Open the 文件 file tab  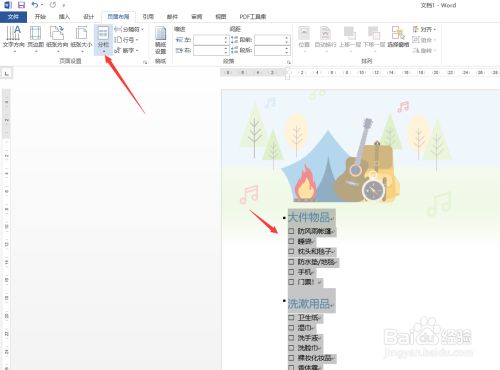pos(13,17)
